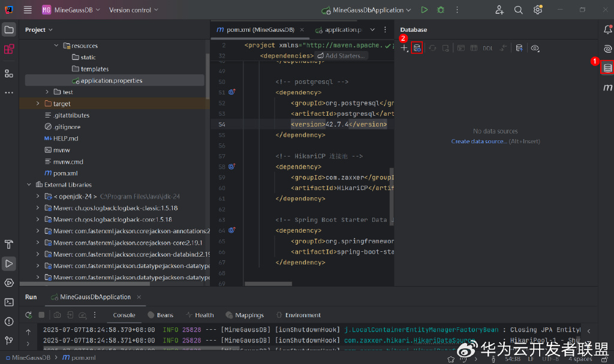Viewport: 614px width, 364px height.
Task: Open the Database tool window icon
Action: pos(607,68)
